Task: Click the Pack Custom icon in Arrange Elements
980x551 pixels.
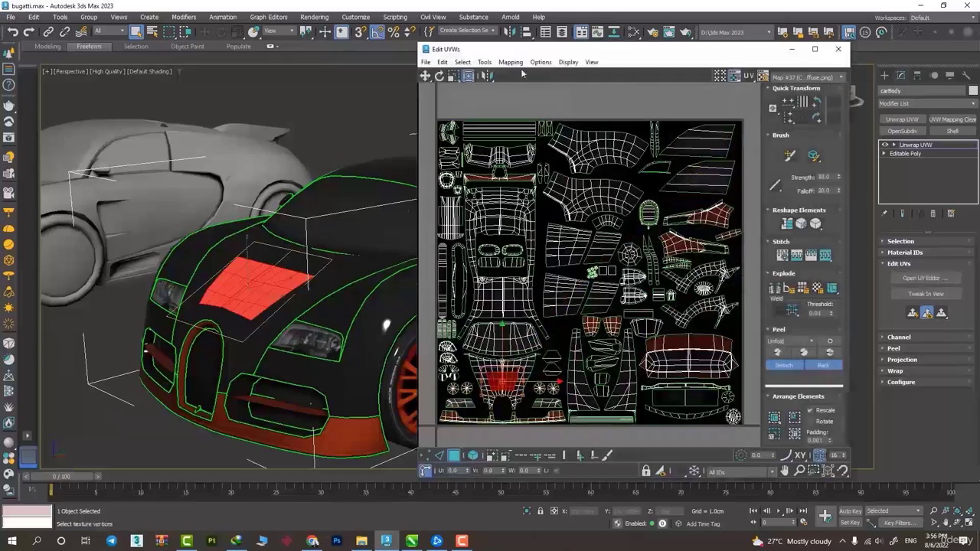Action: click(x=774, y=418)
